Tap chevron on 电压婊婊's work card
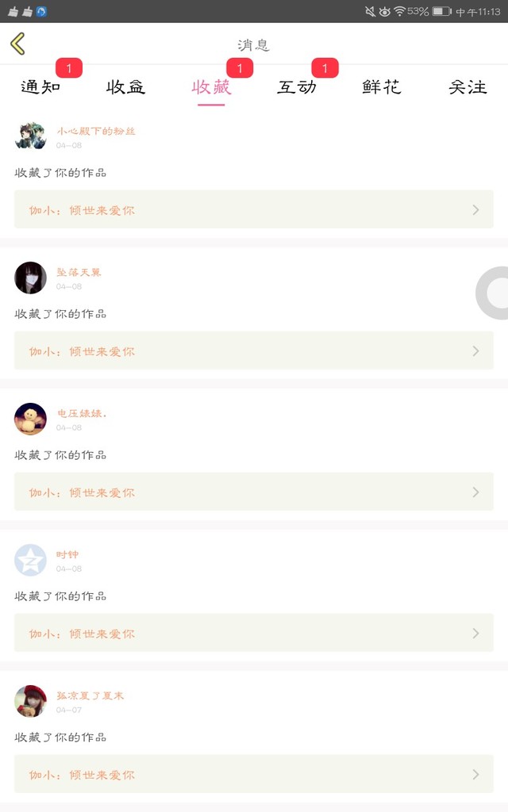The height and width of the screenshot is (812, 508). [x=475, y=492]
